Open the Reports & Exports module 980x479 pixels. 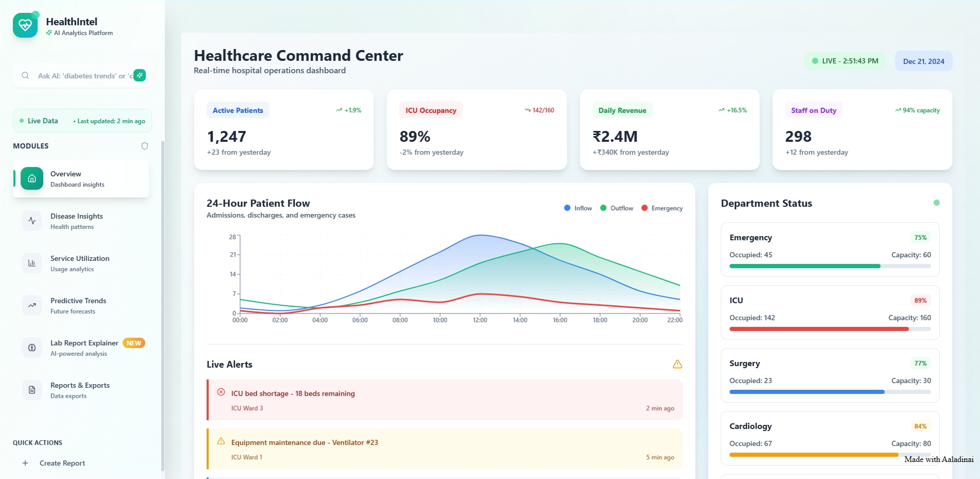(x=80, y=390)
